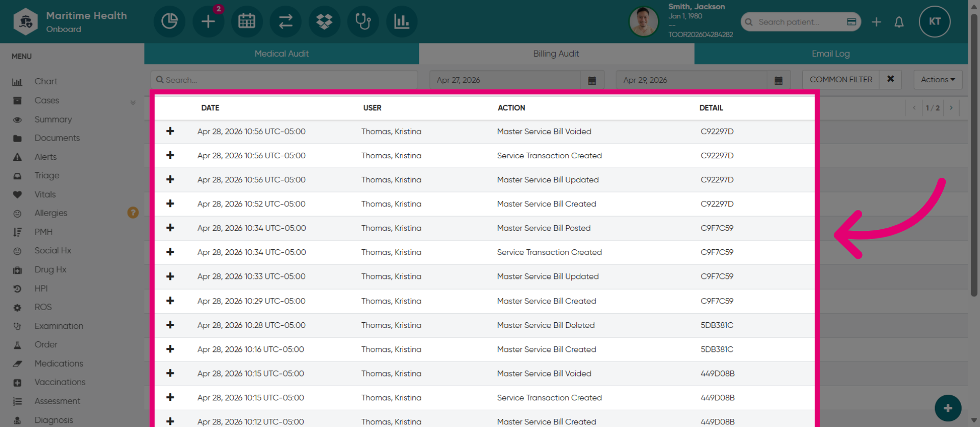Image resolution: width=980 pixels, height=427 pixels.
Task: Expand 10:56 Service Transaction Created row
Action: pos(170,155)
